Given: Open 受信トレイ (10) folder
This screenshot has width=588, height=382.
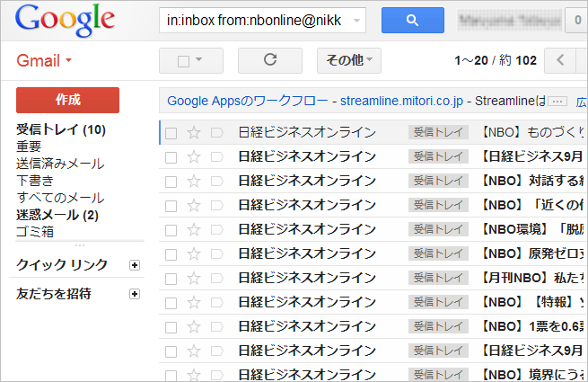Looking at the screenshot, I should coord(61,129).
